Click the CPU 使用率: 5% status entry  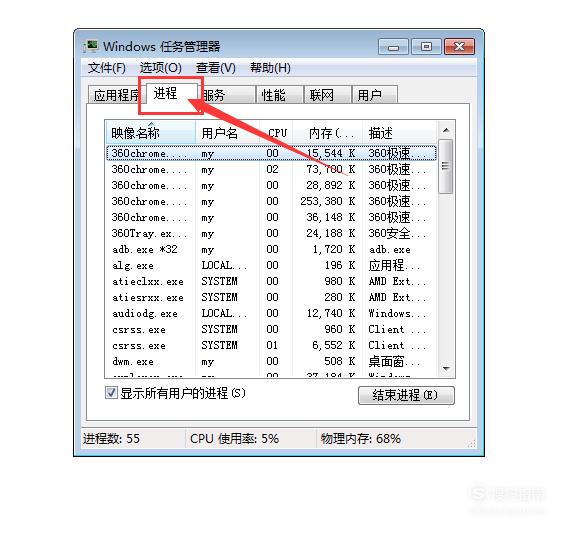tap(234, 439)
